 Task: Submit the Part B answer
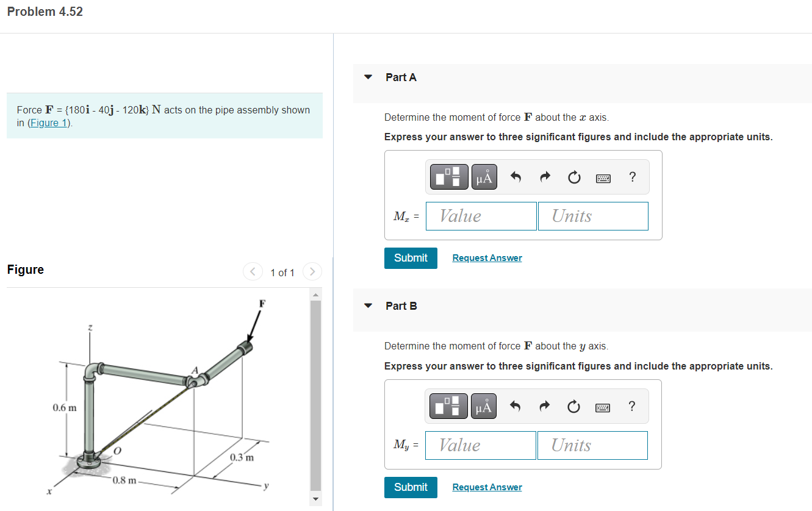pyautogui.click(x=411, y=487)
